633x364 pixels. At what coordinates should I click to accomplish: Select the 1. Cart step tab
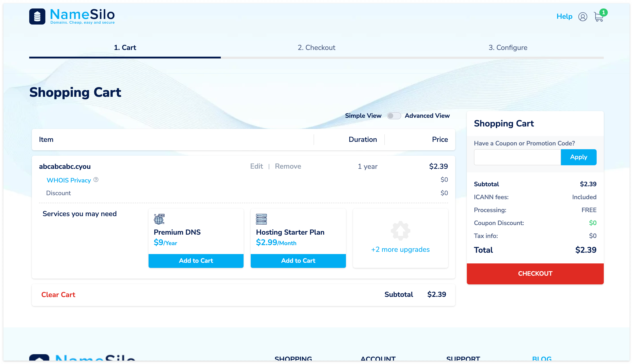(125, 48)
